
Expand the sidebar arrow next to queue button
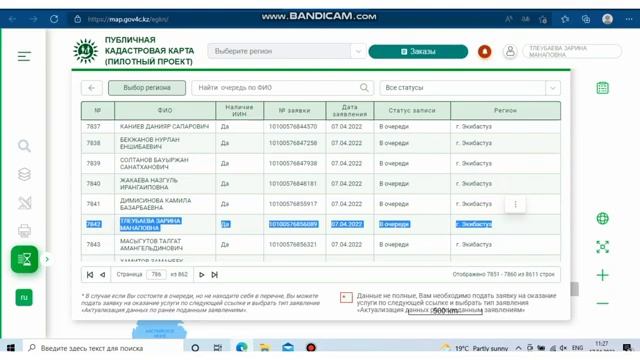(47, 259)
